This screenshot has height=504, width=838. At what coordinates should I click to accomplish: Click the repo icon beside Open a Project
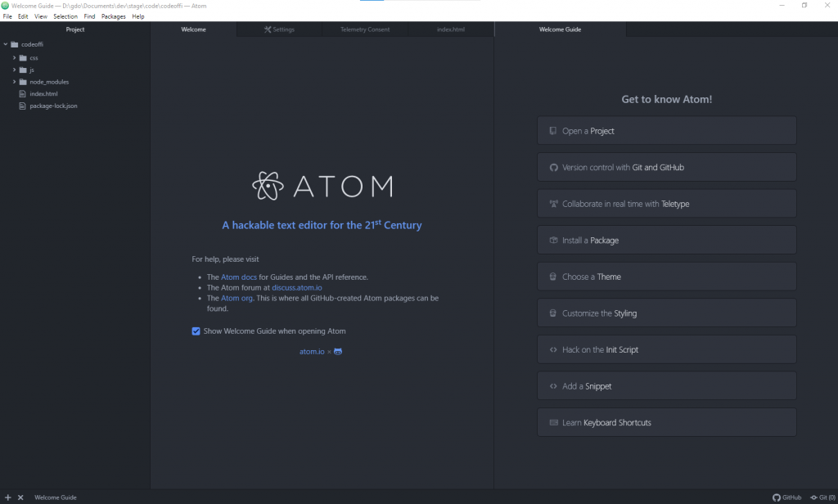tap(553, 130)
